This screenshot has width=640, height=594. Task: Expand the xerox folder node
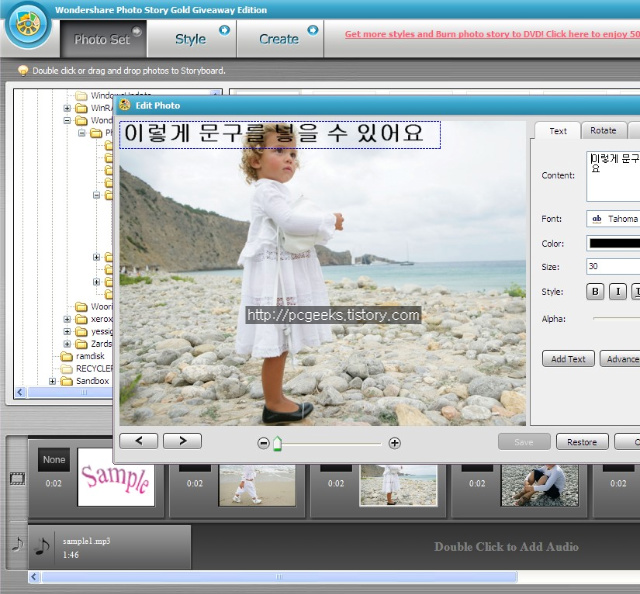[67, 319]
